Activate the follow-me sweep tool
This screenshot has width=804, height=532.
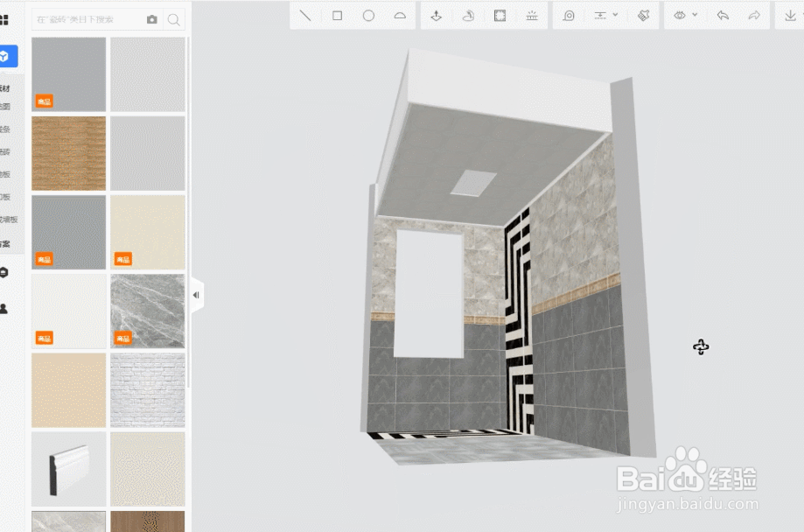(468, 16)
